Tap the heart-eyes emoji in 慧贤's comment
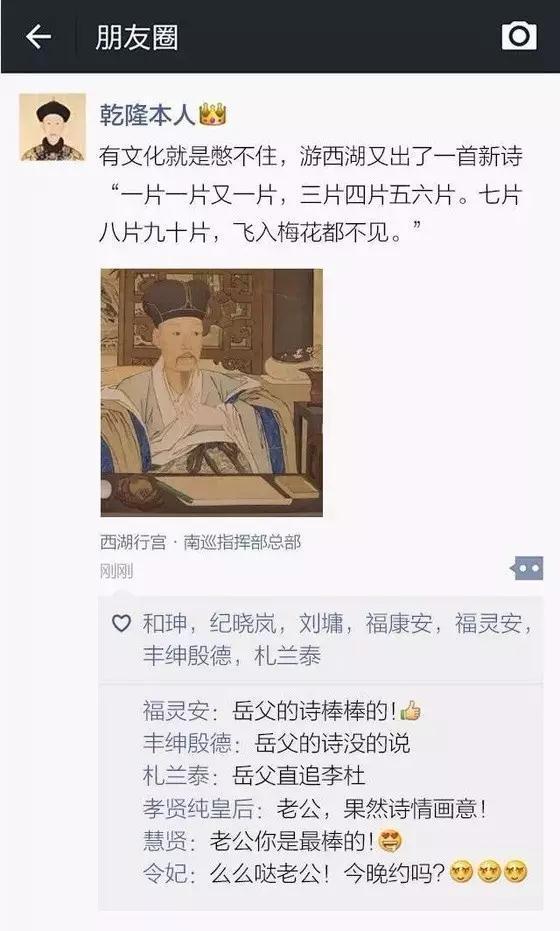Viewport: 560px width, 931px height. point(390,840)
